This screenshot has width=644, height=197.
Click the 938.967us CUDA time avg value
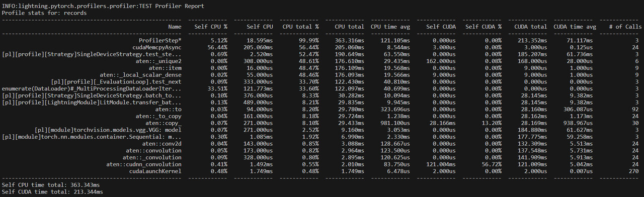tap(578, 123)
